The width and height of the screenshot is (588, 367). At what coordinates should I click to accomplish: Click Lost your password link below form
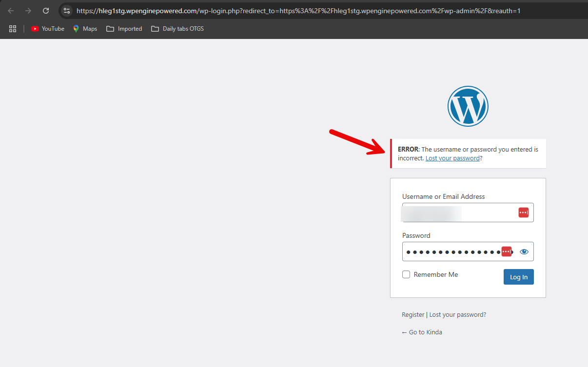(x=458, y=314)
